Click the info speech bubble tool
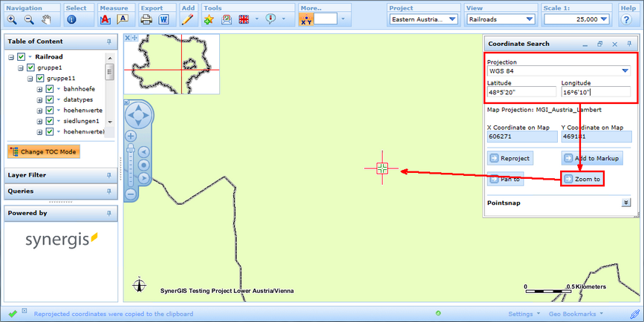 click(x=270, y=19)
